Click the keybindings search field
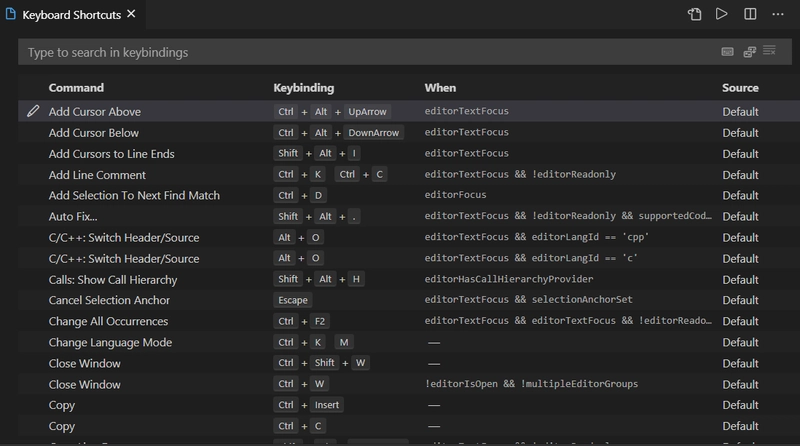The height and width of the screenshot is (446, 800). click(x=350, y=51)
